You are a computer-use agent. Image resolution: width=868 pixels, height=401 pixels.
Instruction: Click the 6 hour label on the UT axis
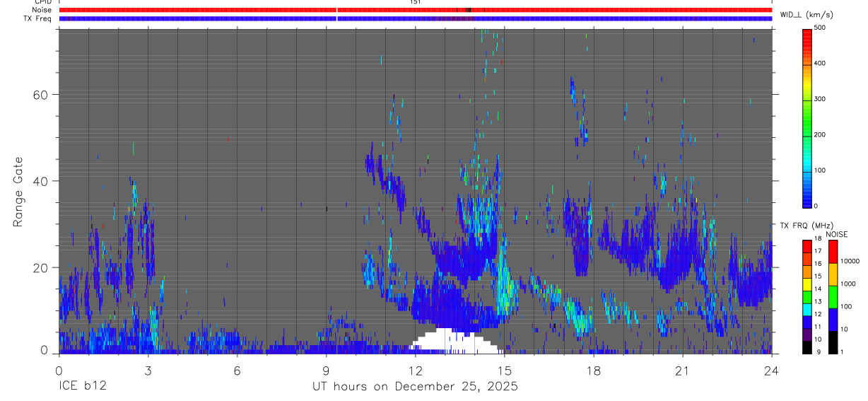coord(237,370)
